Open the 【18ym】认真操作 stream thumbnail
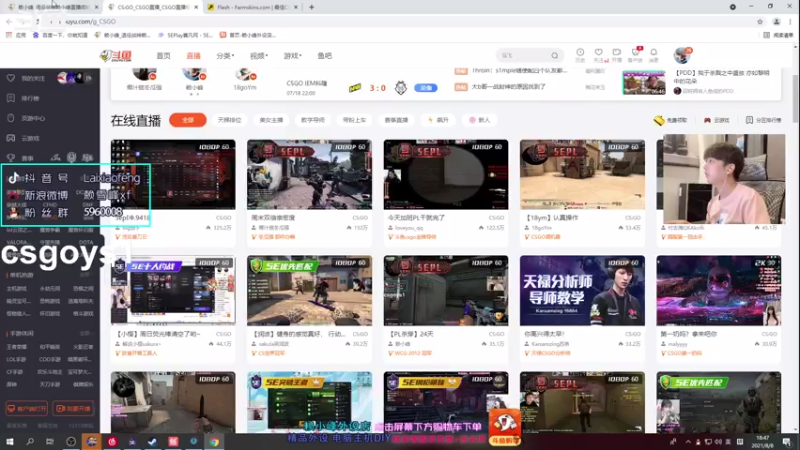The image size is (800, 450). pyautogui.click(x=582, y=174)
